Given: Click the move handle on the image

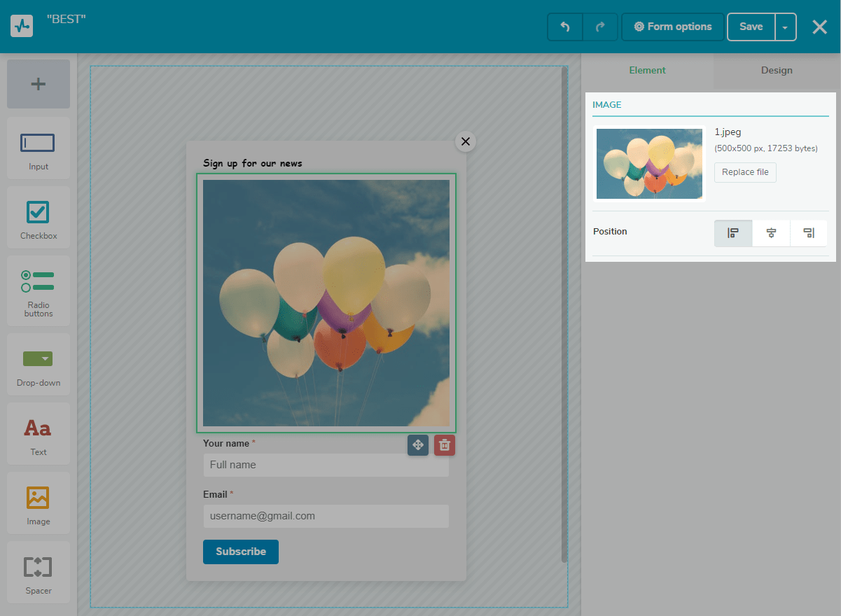Looking at the screenshot, I should [x=418, y=445].
